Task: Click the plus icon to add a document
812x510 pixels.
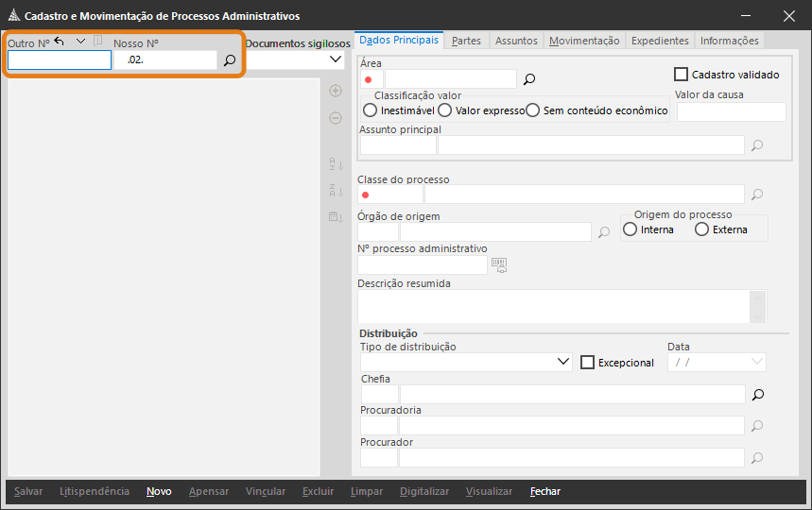Action: [x=335, y=91]
